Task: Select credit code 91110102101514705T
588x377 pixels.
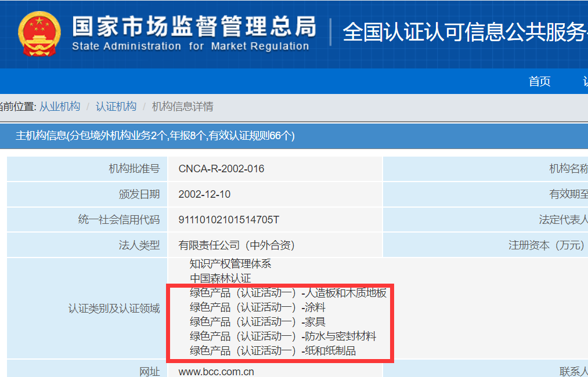Action: click(x=229, y=220)
